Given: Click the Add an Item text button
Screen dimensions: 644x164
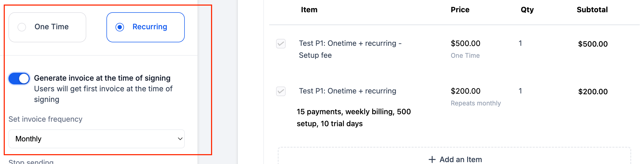Looking at the screenshot, I should click(x=461, y=159).
